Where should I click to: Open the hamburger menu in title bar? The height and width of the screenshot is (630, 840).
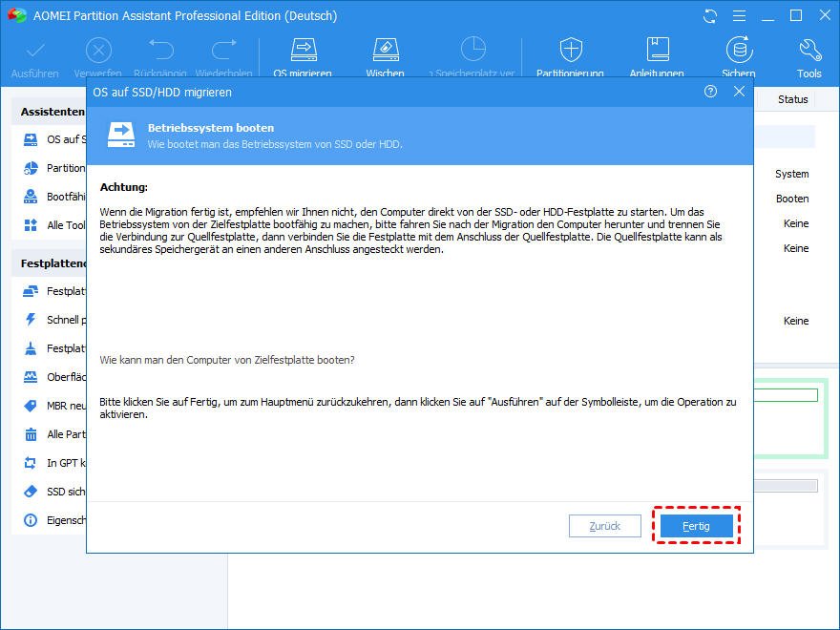point(739,16)
